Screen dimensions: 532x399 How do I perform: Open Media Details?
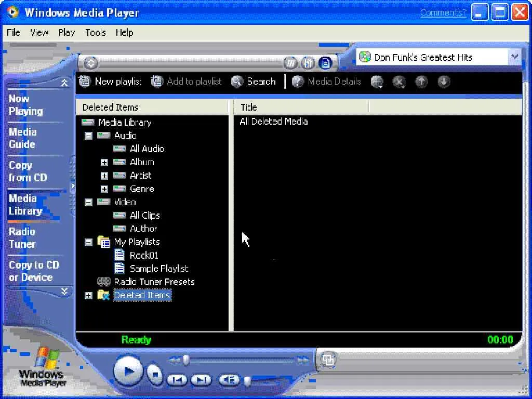click(326, 82)
